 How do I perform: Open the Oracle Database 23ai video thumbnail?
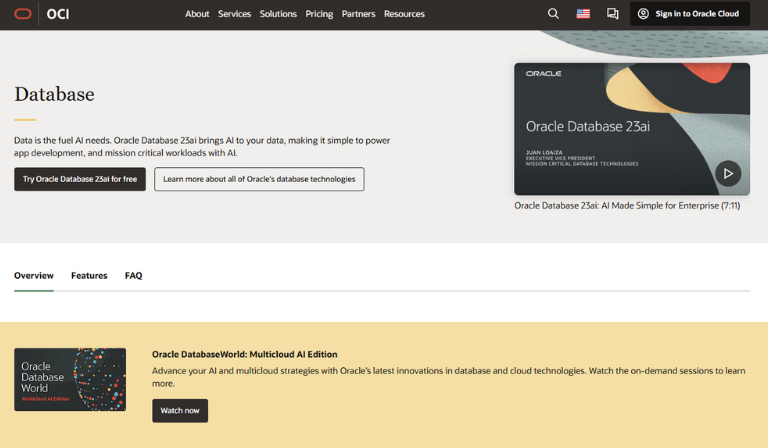[632, 129]
